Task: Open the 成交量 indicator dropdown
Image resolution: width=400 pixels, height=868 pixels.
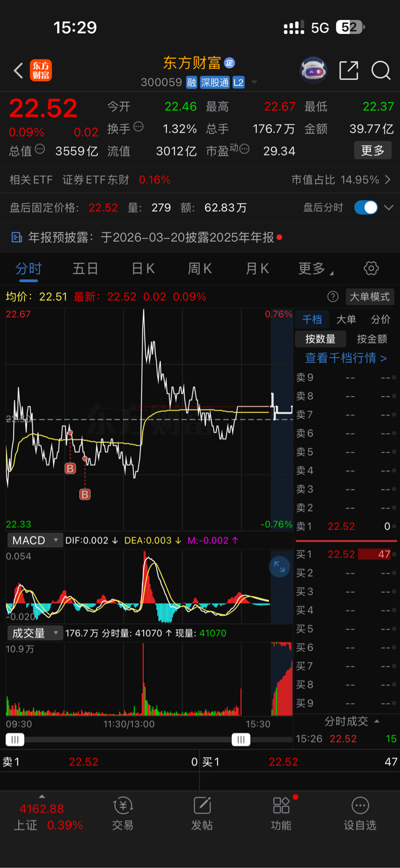Action: click(35, 633)
